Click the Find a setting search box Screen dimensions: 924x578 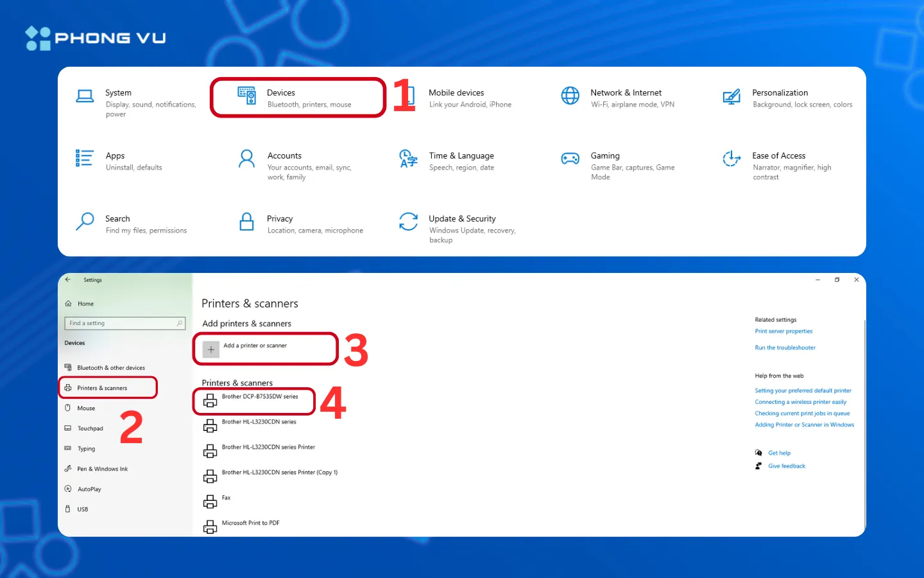point(124,322)
